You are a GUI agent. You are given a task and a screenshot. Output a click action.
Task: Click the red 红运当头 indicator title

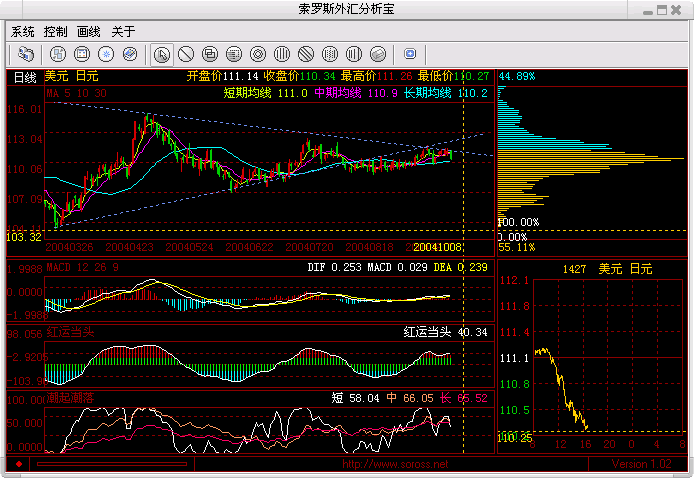[x=70, y=332]
